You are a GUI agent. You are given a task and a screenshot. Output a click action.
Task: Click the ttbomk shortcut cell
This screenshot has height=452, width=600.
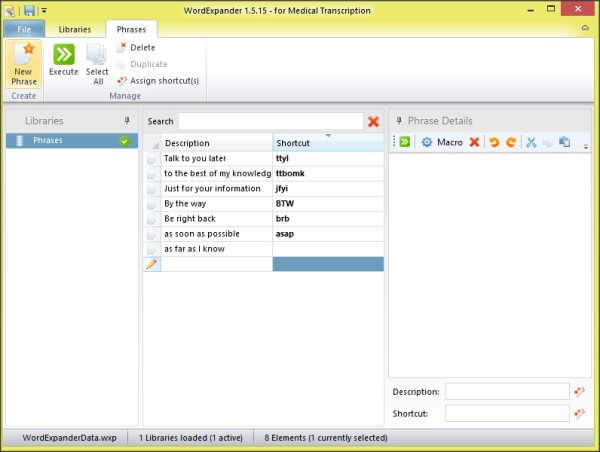(x=328, y=173)
